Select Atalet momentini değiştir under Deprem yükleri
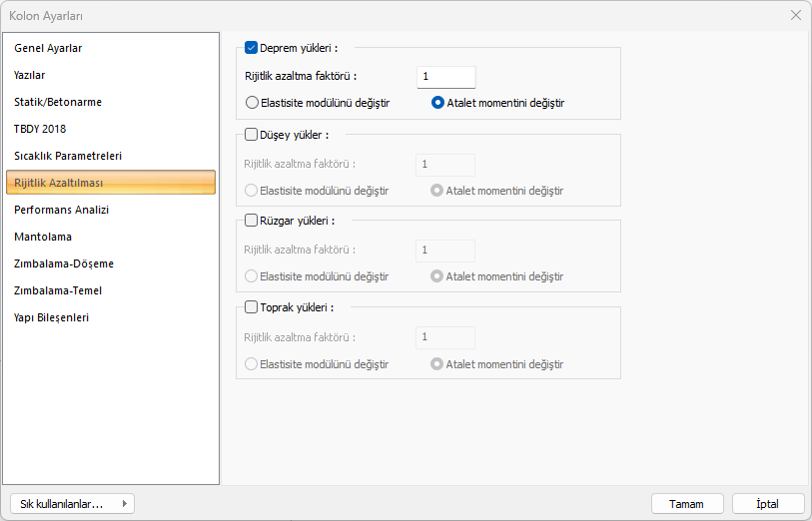Viewport: 812px width, 521px height. click(x=437, y=102)
